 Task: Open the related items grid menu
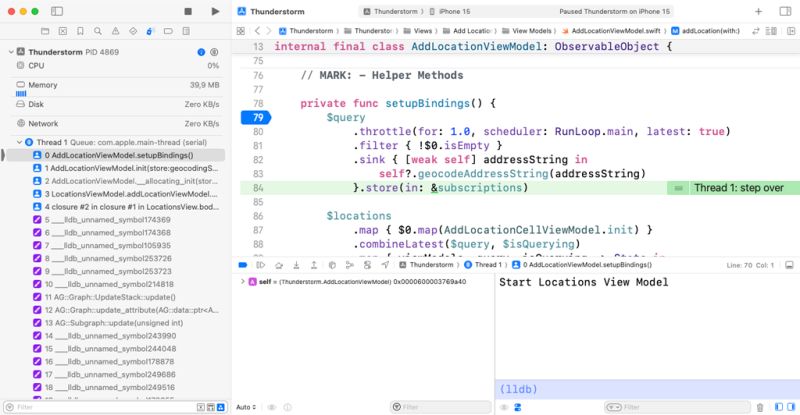point(241,31)
